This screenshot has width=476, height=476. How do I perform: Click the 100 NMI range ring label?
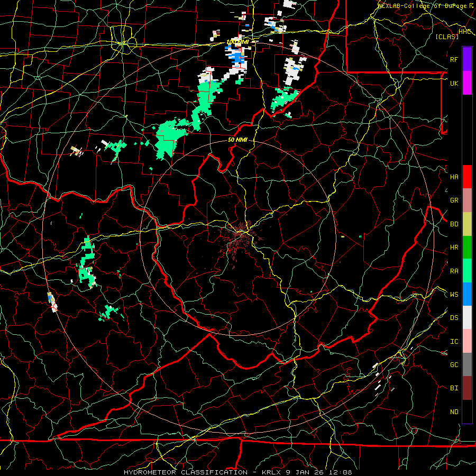(x=237, y=42)
